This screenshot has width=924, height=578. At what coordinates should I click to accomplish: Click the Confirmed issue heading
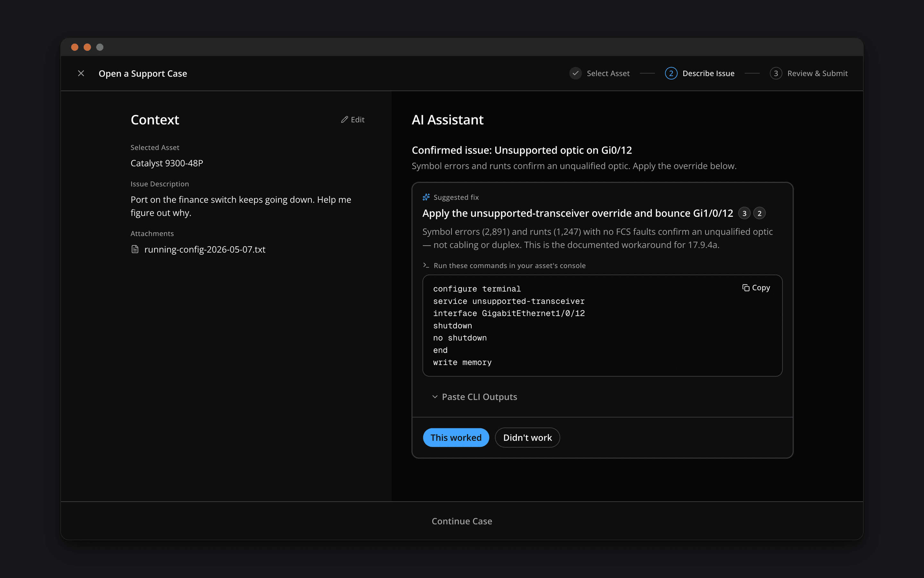(x=522, y=150)
